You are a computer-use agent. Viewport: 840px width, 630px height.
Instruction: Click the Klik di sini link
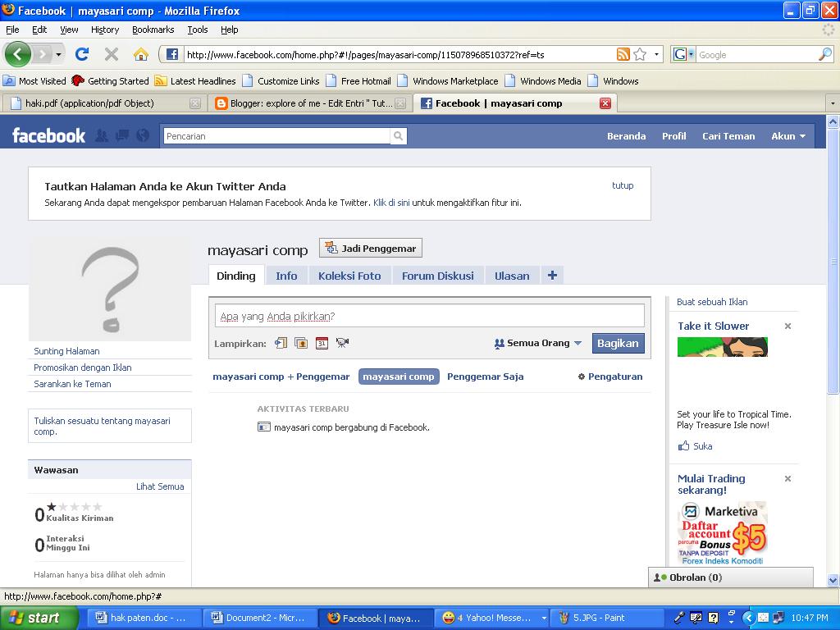coord(391,203)
